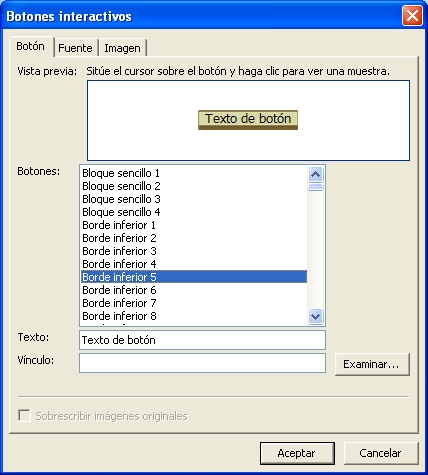Close the Botones interactivos dialog

[x=412, y=16]
